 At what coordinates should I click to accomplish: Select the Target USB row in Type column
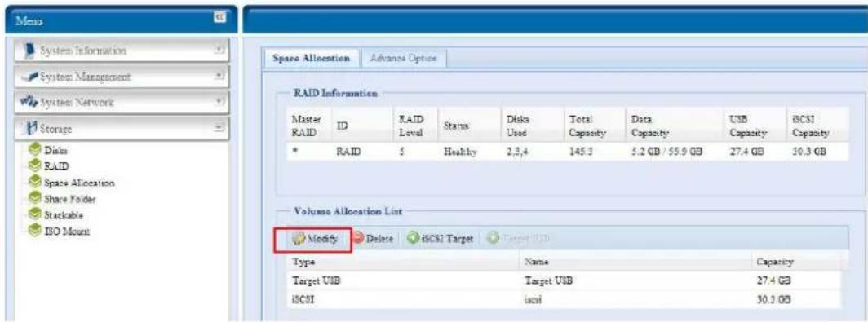pos(316,281)
